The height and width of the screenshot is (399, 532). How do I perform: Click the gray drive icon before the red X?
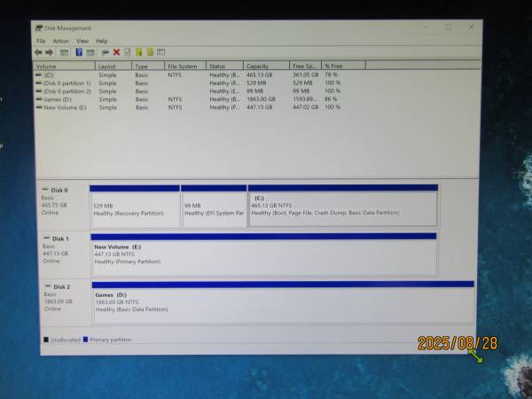tap(106, 52)
